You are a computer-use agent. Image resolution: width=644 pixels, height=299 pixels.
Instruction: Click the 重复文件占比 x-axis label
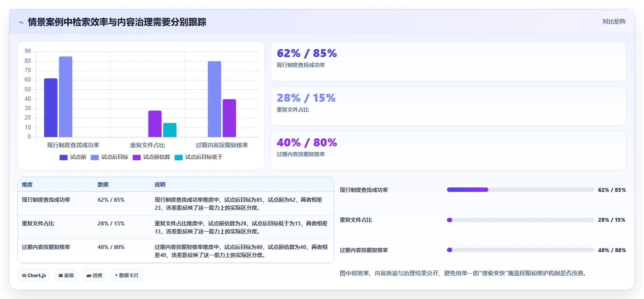pos(148,145)
